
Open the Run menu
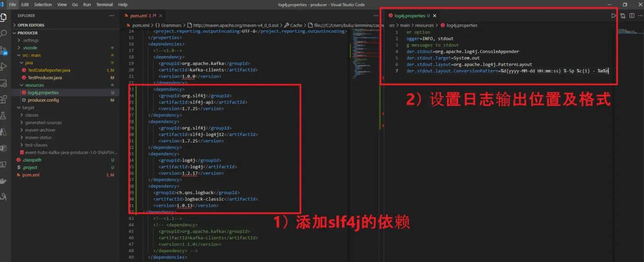click(87, 5)
